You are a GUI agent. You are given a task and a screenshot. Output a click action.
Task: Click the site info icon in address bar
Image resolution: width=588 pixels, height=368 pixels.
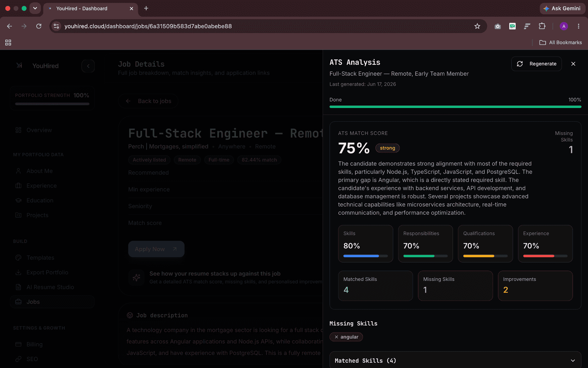click(x=56, y=26)
